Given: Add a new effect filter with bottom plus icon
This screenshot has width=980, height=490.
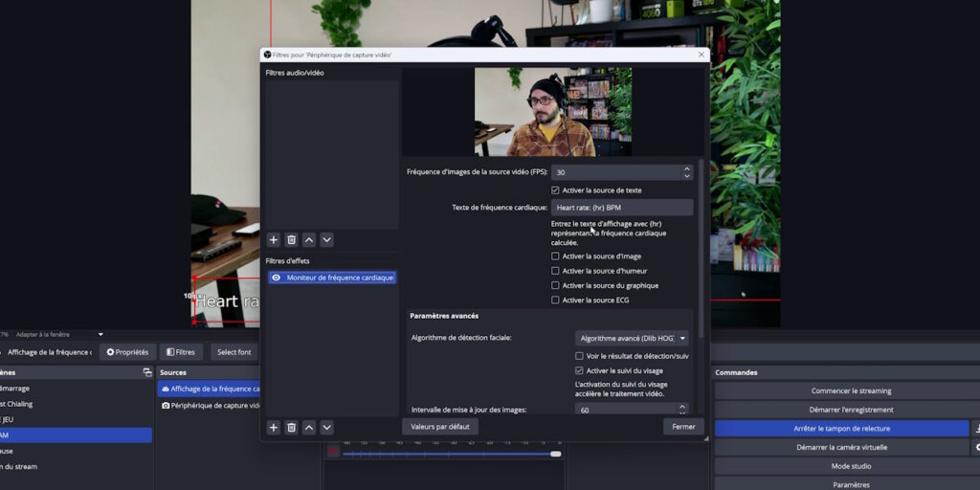Looking at the screenshot, I should (273, 428).
